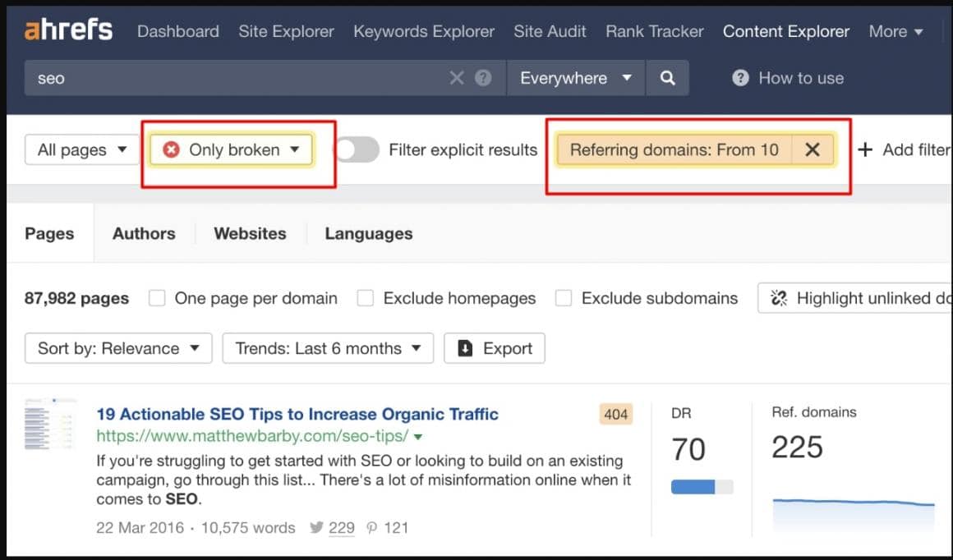This screenshot has width=953, height=560.
Task: Click the help icon inside search bar
Action: click(483, 78)
